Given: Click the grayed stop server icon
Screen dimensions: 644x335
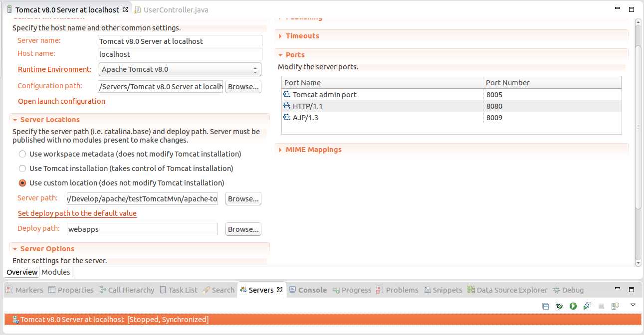Looking at the screenshot, I should click(x=601, y=306).
